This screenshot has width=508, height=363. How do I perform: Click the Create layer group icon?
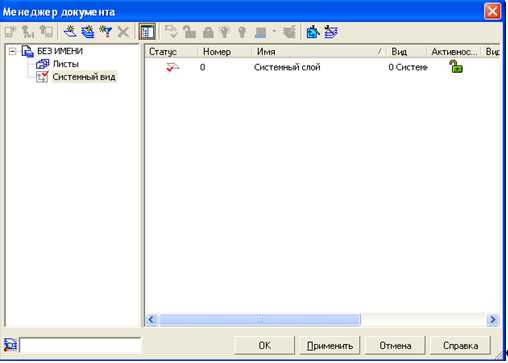88,32
